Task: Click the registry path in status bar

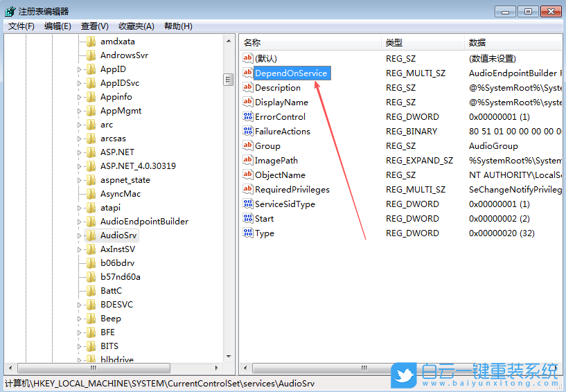Action: pos(159,383)
